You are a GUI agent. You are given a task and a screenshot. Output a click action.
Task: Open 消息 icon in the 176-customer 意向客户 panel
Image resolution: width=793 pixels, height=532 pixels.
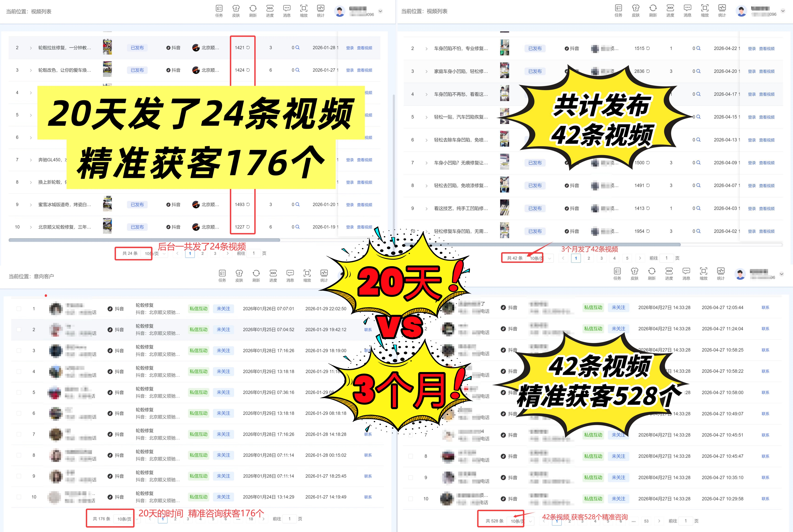(x=290, y=276)
